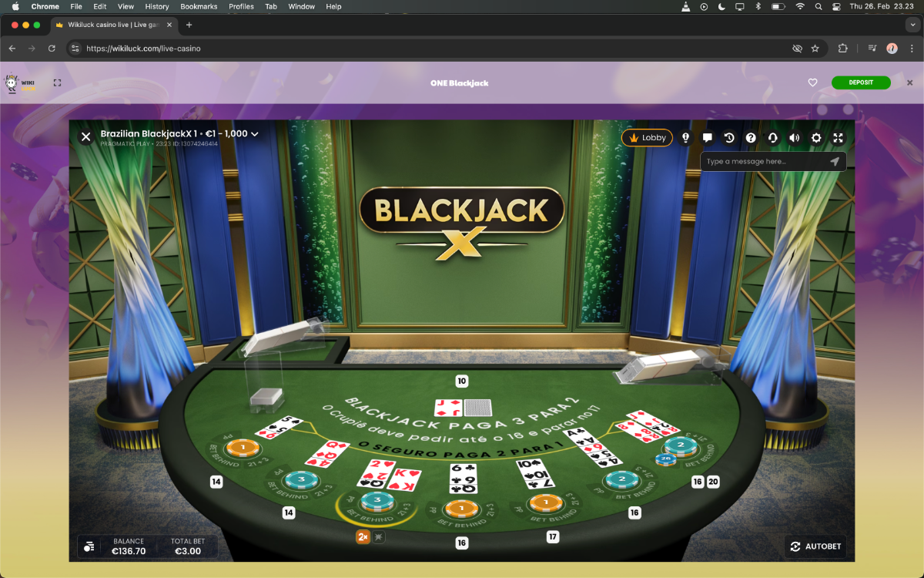Mute the game sound speaker icon

tap(795, 138)
